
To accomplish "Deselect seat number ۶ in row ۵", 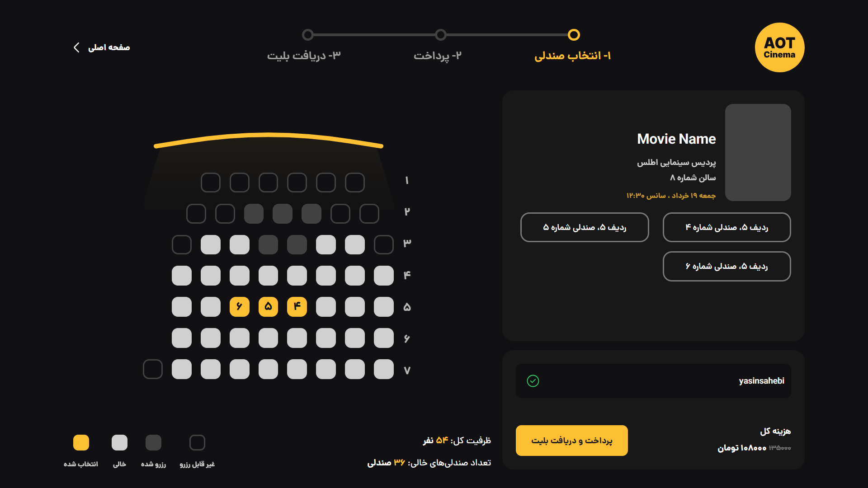I will (x=240, y=306).
